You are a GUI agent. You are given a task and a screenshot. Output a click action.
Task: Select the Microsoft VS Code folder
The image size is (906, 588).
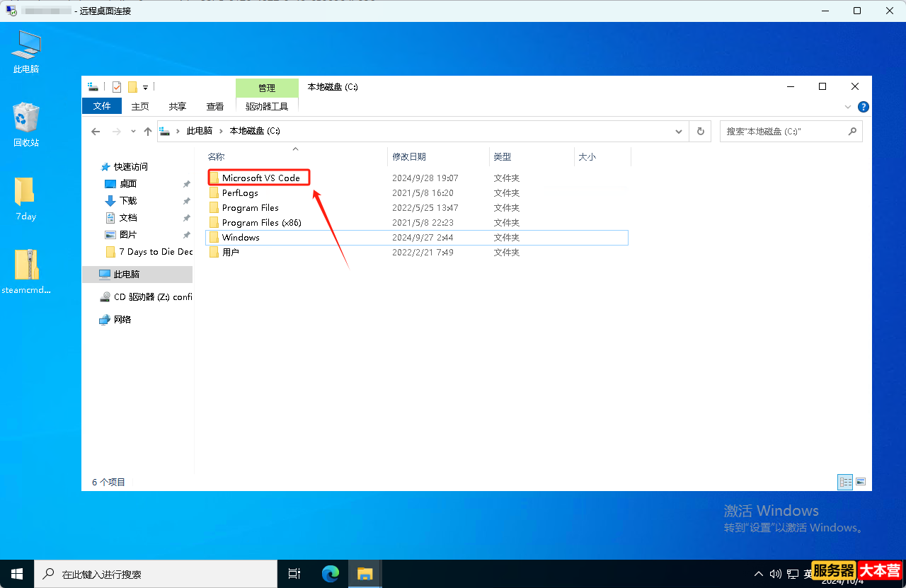[260, 178]
